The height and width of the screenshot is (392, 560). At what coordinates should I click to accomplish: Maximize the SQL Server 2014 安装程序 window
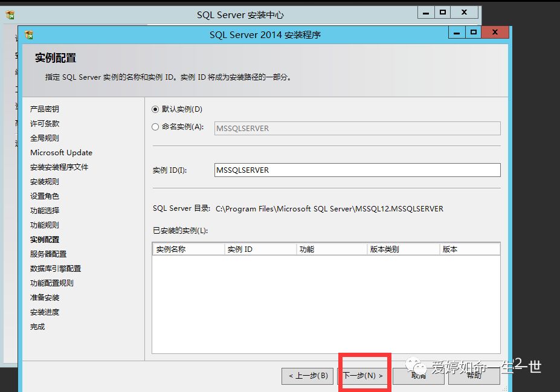pyautogui.click(x=474, y=33)
